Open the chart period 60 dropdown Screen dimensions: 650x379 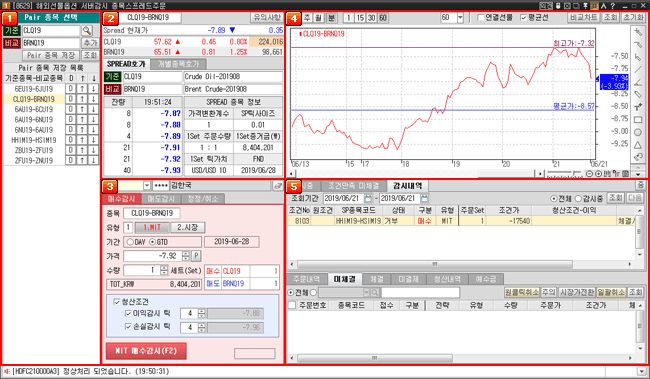[460, 18]
